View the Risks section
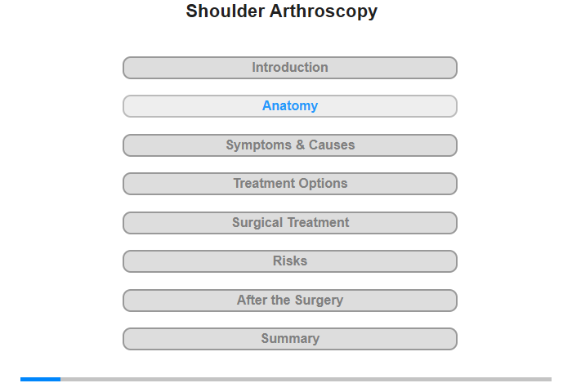Viewport: 572px width, 392px height. point(289,261)
